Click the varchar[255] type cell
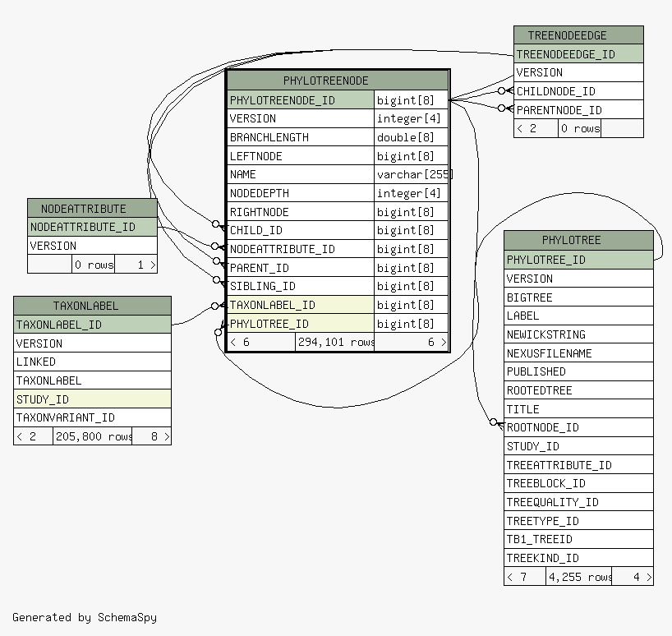 (411, 174)
